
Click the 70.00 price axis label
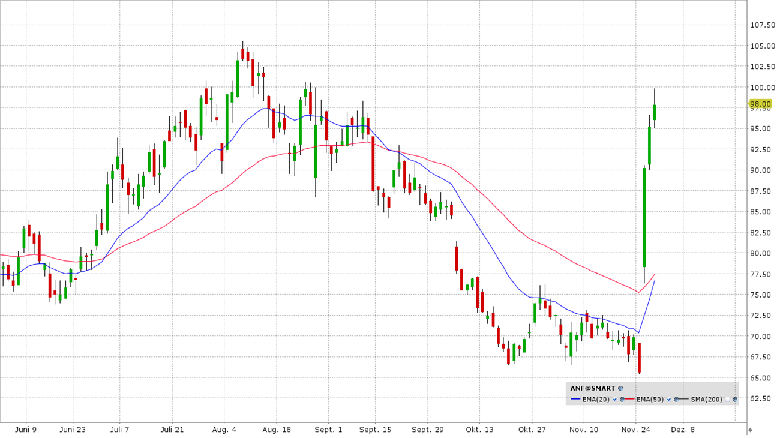tap(761, 336)
